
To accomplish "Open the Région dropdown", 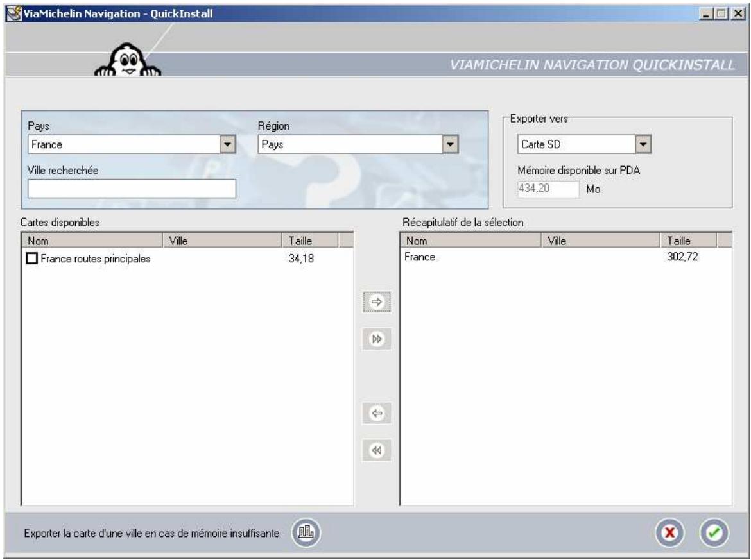I will tap(450, 144).
